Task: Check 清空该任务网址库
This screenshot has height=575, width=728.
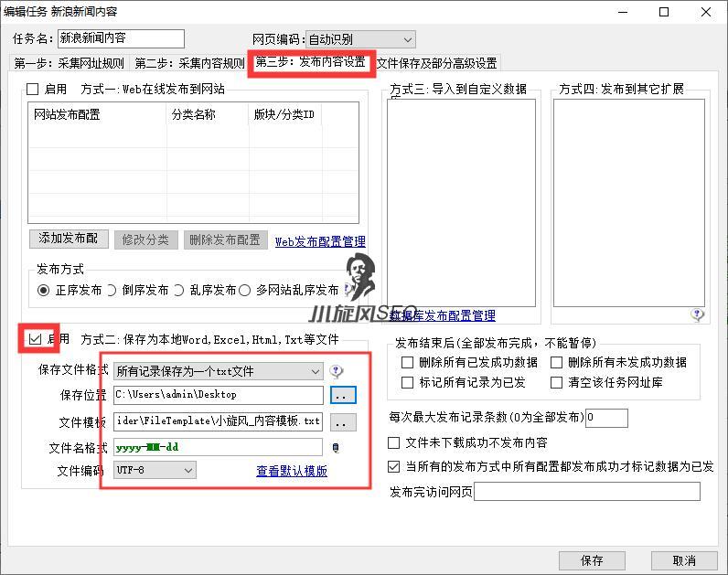Action: (556, 382)
